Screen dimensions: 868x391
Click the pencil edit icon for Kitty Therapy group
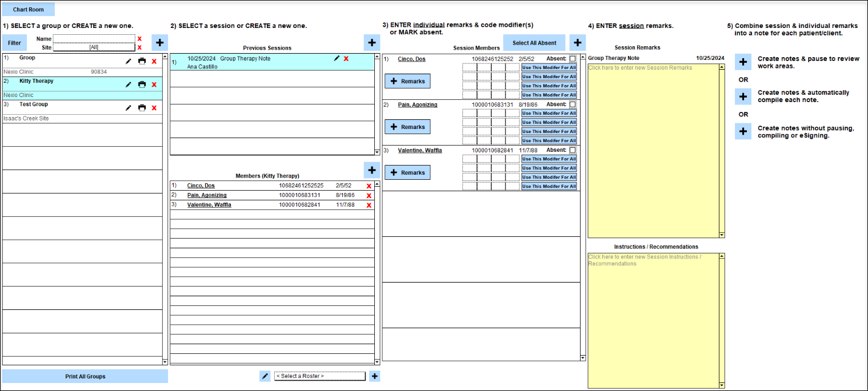(128, 84)
